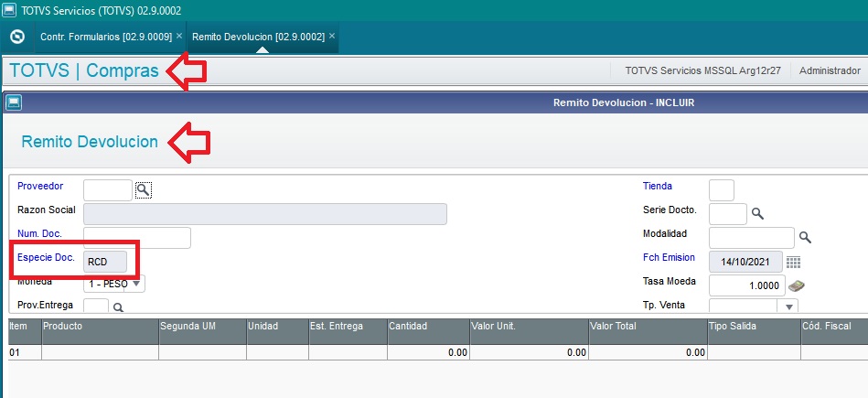Click the Tasa Moeda money icon
The height and width of the screenshot is (398, 868).
point(797,285)
